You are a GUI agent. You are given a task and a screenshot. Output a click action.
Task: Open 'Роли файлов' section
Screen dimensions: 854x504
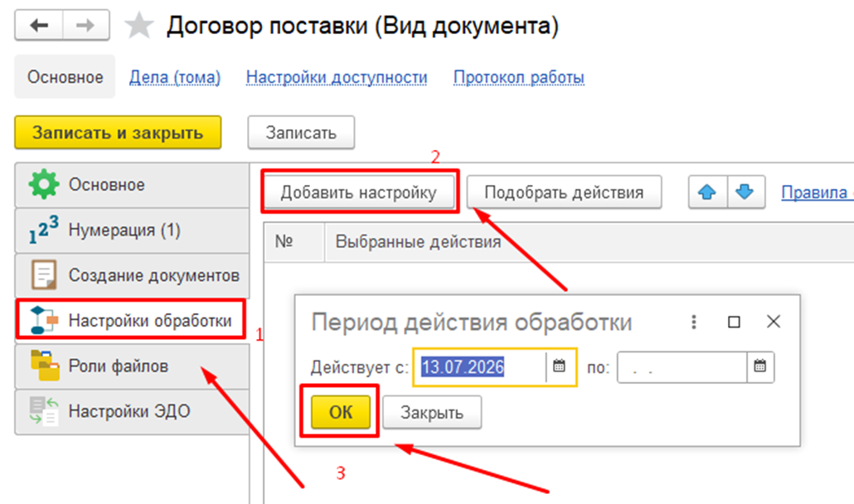coord(132,366)
